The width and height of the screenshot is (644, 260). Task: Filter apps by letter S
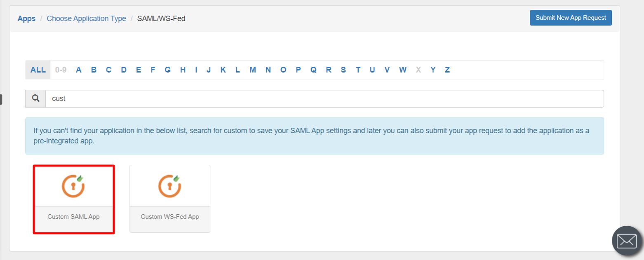pyautogui.click(x=343, y=70)
